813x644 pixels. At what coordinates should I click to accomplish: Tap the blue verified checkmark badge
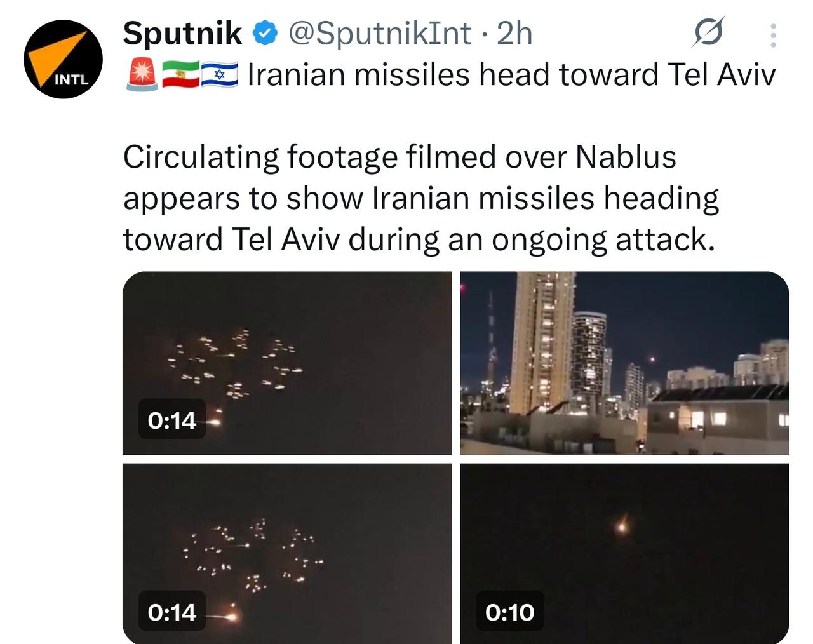click(x=265, y=34)
